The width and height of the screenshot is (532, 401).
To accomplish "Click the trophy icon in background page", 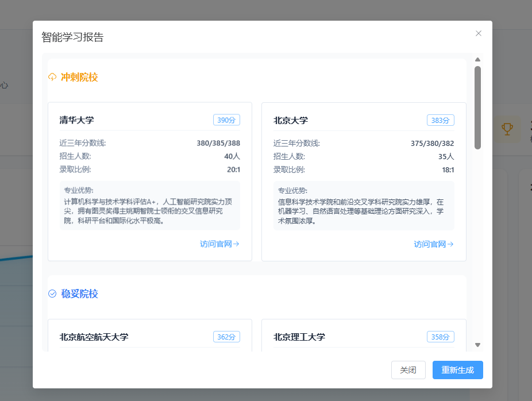I will coord(507,129).
